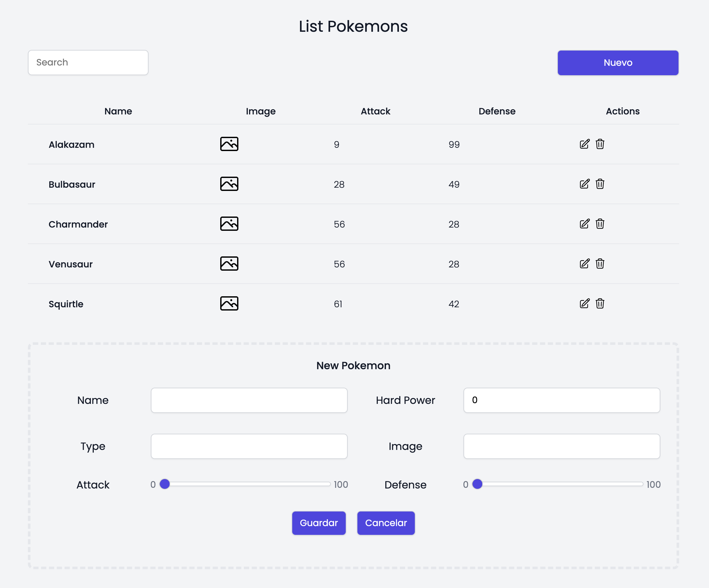
Task: Edit Squirtle using pencil icon
Action: coord(584,303)
